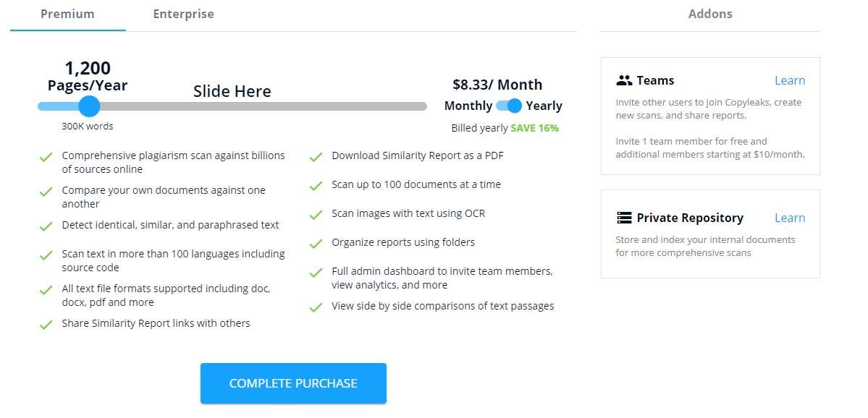The height and width of the screenshot is (418, 868).
Task: Click the checkmark beside OCR image scanning
Action: 316,213
